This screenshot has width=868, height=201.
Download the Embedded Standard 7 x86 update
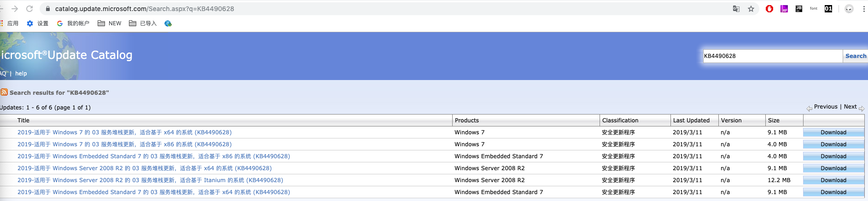pyautogui.click(x=833, y=156)
